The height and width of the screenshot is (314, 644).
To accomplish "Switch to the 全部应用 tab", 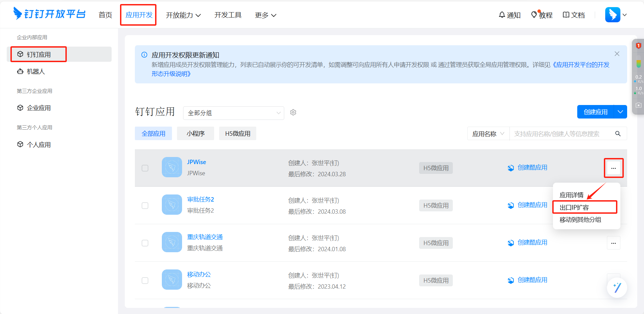I will tap(153, 133).
